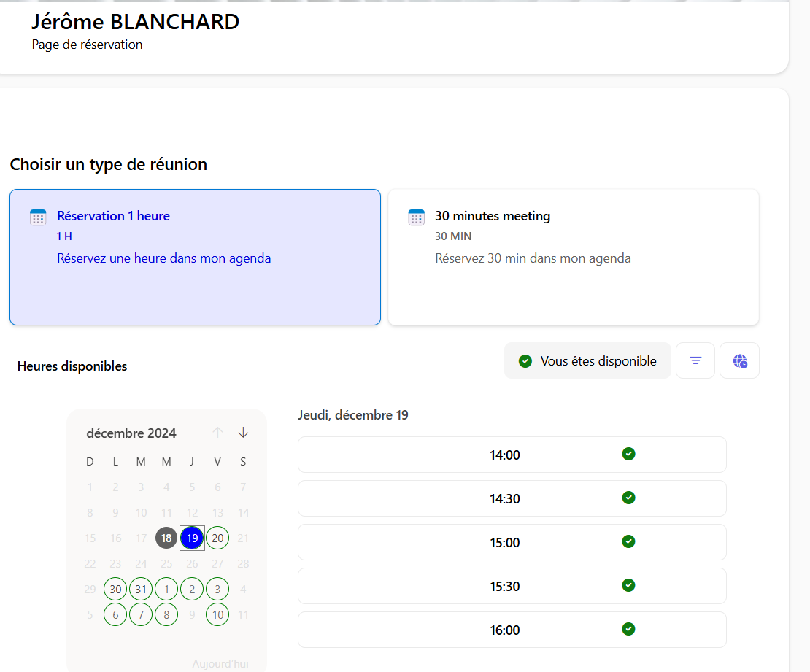Select the Réservation 1 heure meeting type
This screenshot has height=672, width=810.
point(195,257)
